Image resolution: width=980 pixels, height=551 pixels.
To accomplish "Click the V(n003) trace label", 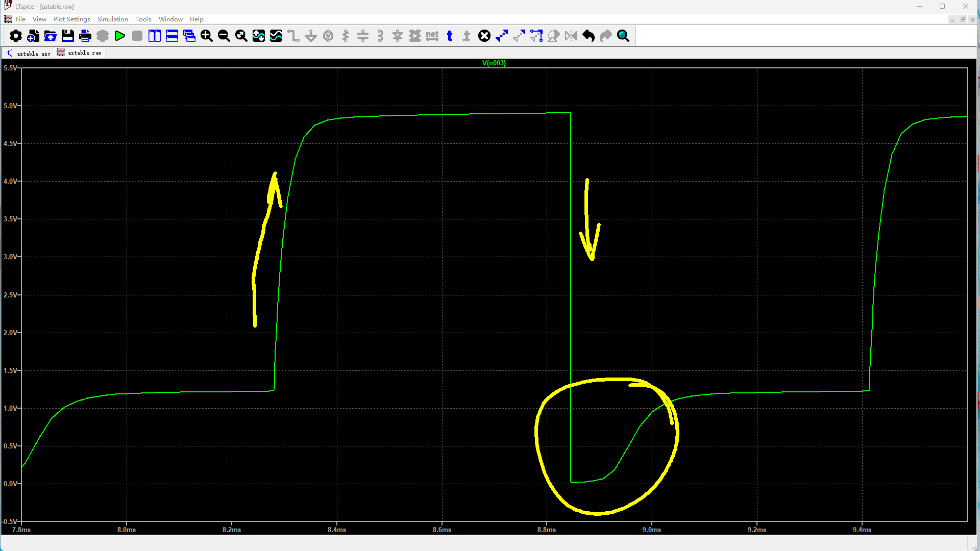I will click(x=494, y=63).
